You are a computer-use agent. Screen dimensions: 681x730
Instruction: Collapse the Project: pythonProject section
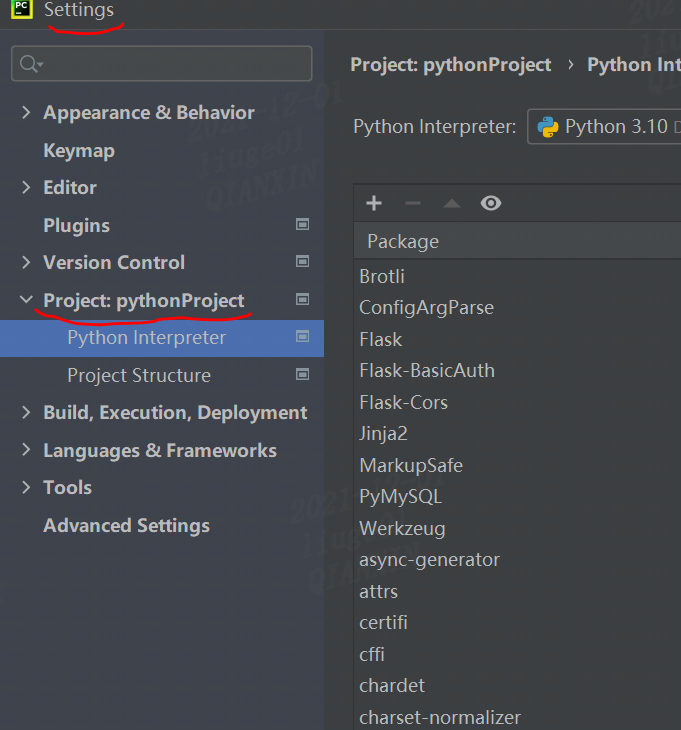[x=26, y=300]
